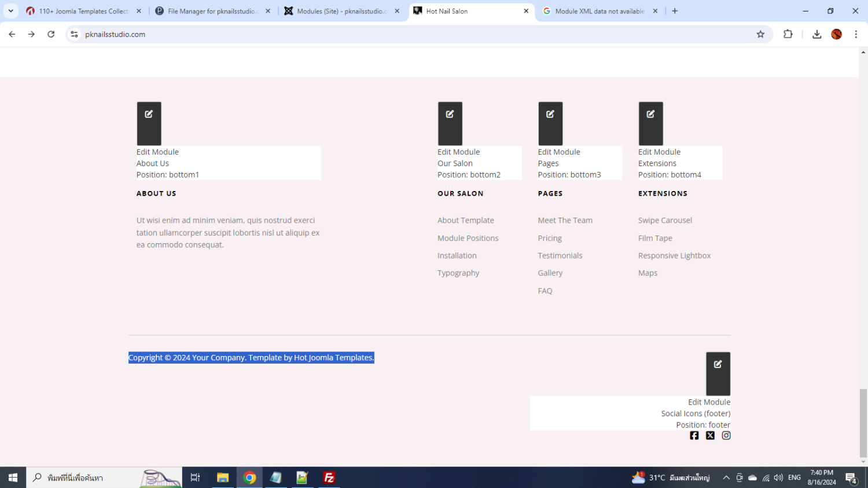
Task: Click the volume icon in system tray
Action: tap(778, 478)
